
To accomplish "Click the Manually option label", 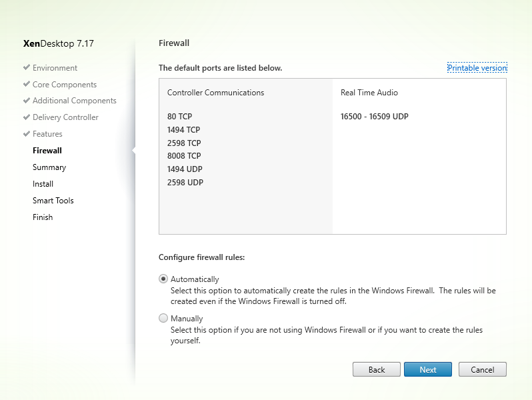I will [x=187, y=319].
